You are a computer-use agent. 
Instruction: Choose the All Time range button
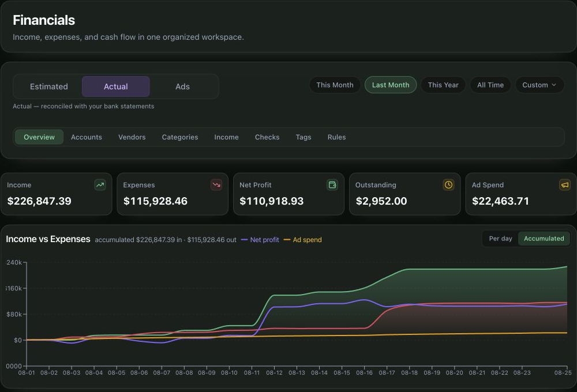point(490,85)
